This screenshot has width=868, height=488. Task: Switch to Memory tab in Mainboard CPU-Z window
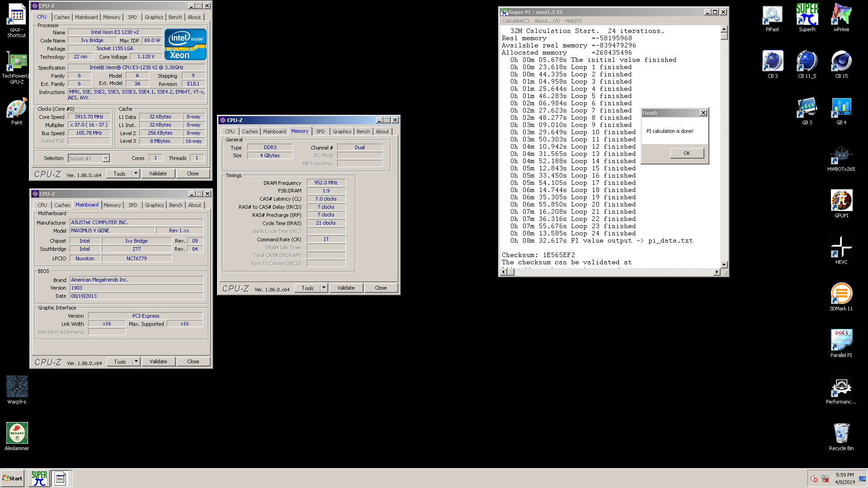tap(112, 205)
